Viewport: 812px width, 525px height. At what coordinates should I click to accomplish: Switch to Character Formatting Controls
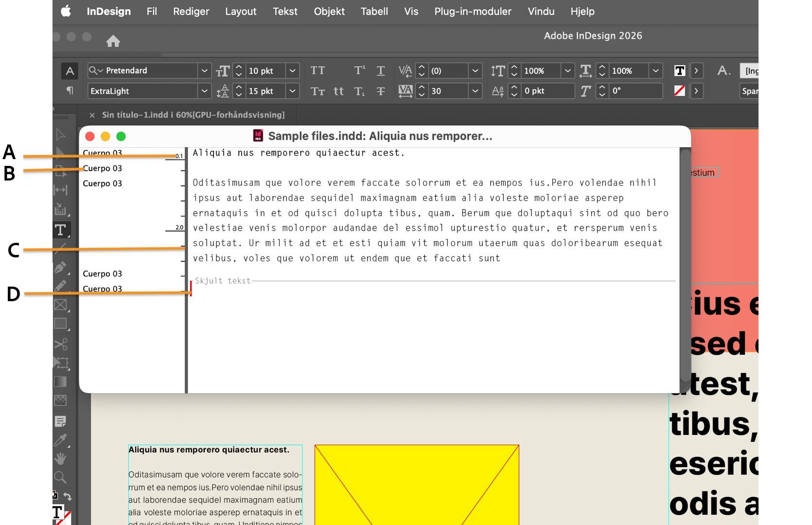click(x=70, y=71)
